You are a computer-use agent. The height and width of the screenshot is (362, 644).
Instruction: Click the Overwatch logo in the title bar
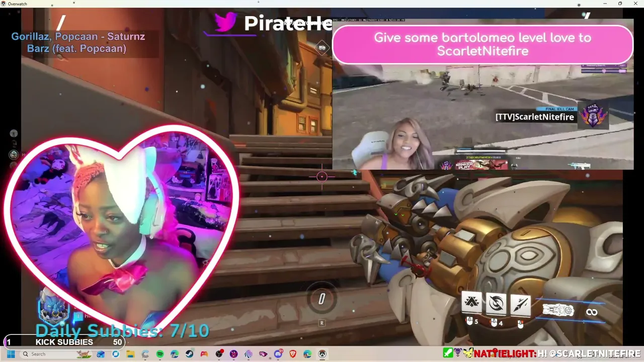click(3, 4)
